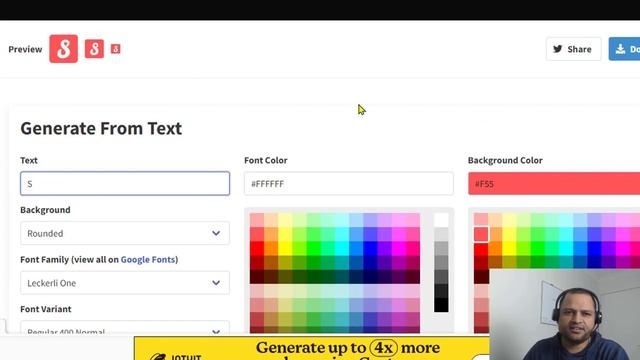Pick medium gray in the font grayscale strip

tap(441, 262)
